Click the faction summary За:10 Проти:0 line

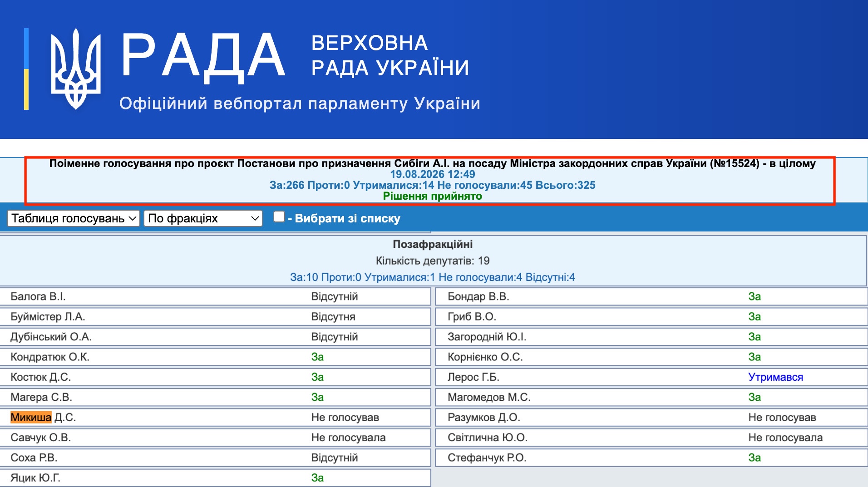point(433,277)
